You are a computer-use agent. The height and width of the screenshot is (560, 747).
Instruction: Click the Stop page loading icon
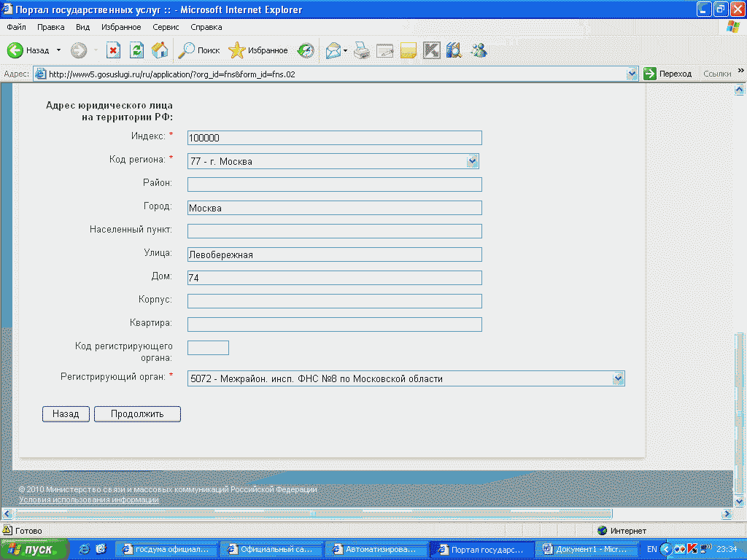coord(113,50)
